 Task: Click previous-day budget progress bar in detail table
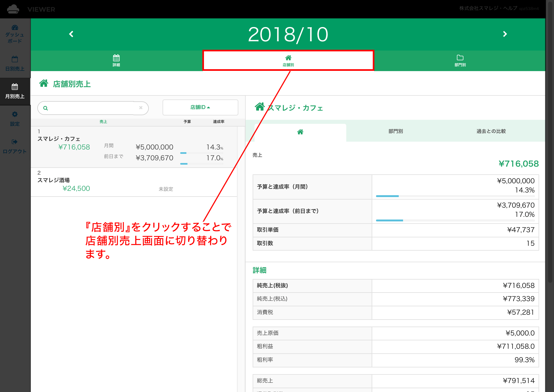pos(456,220)
